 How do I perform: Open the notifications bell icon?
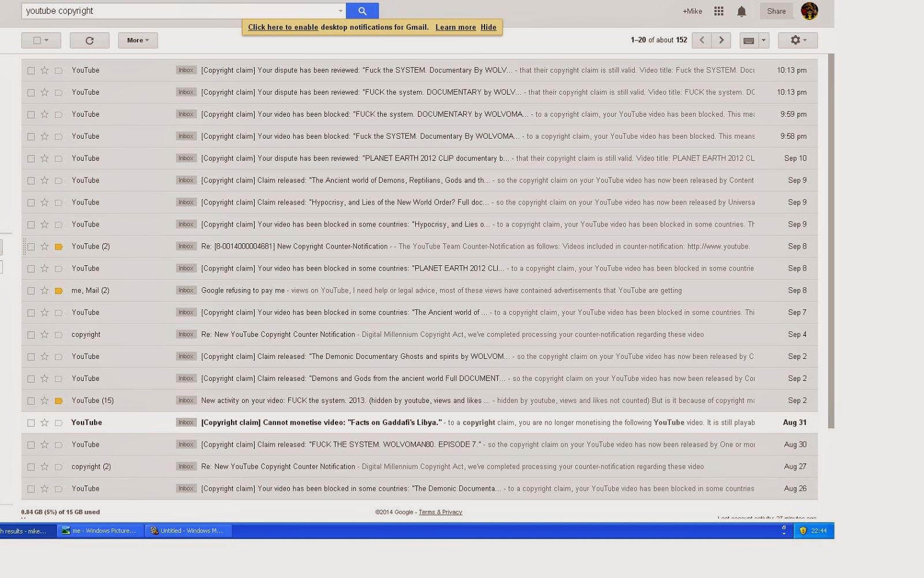(x=742, y=11)
